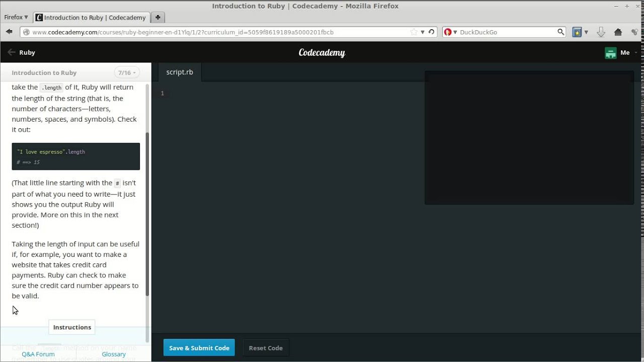This screenshot has height=362, width=644.
Task: Click line number 1 in the gutter
Action: [x=163, y=93]
